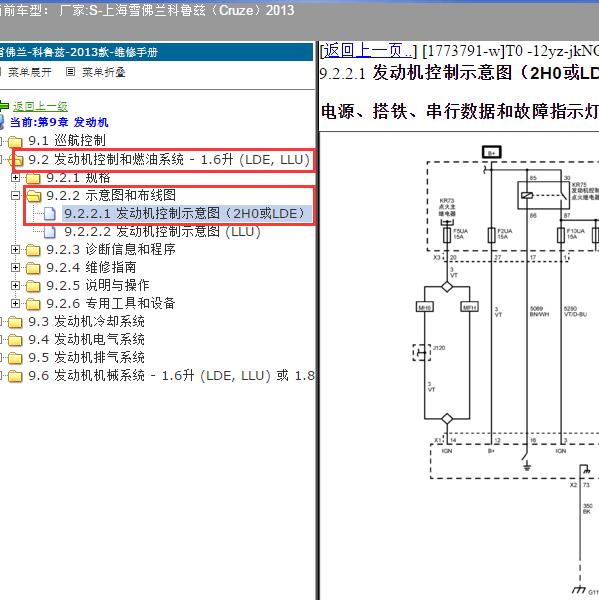The height and width of the screenshot is (600, 599).
Task: Open 9.2.4 维修指南 folder
Action: click(x=91, y=267)
